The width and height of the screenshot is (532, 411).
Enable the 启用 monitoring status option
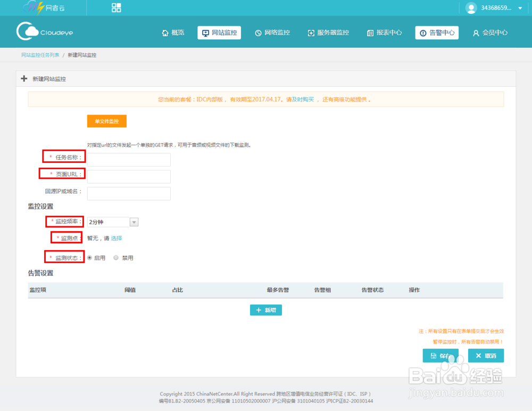(89, 257)
